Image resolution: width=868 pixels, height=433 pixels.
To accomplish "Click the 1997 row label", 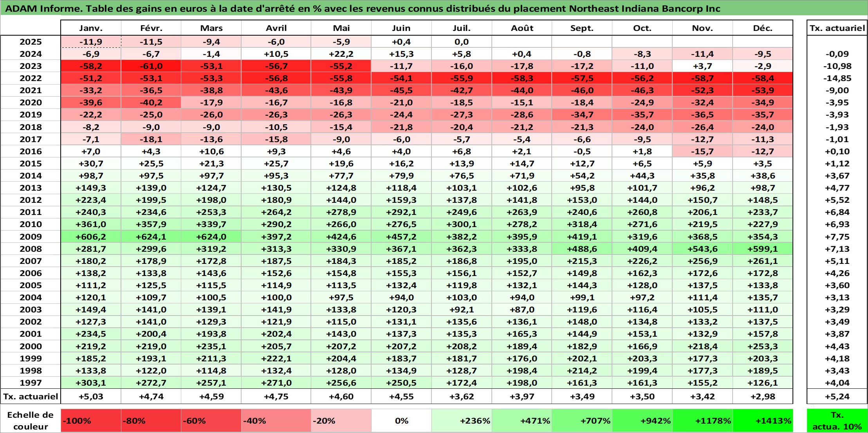I will (x=31, y=383).
